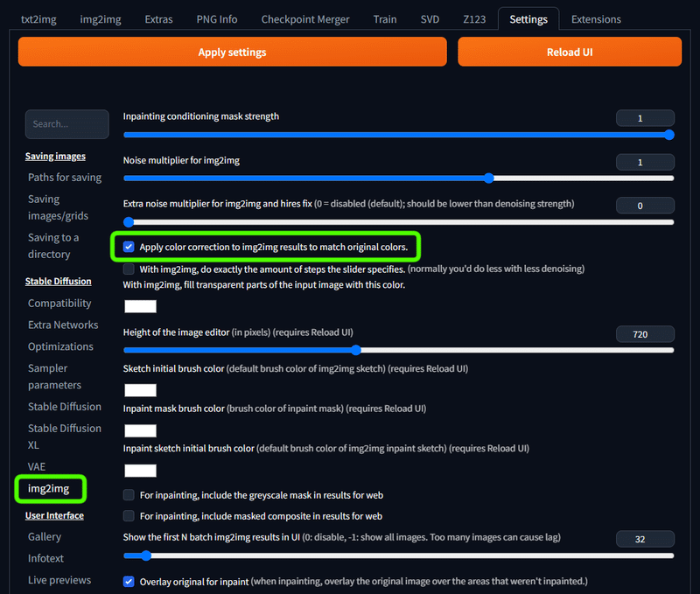Open the Extensions tab
This screenshot has width=700, height=594.
click(x=596, y=19)
